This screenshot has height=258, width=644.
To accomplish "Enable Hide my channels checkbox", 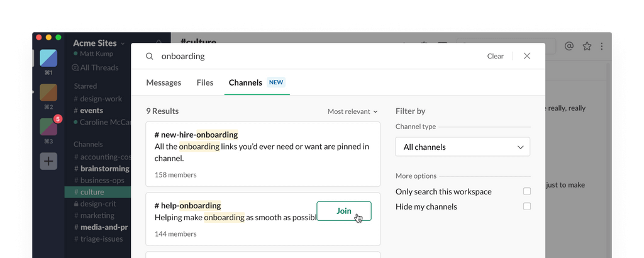I will point(527,206).
